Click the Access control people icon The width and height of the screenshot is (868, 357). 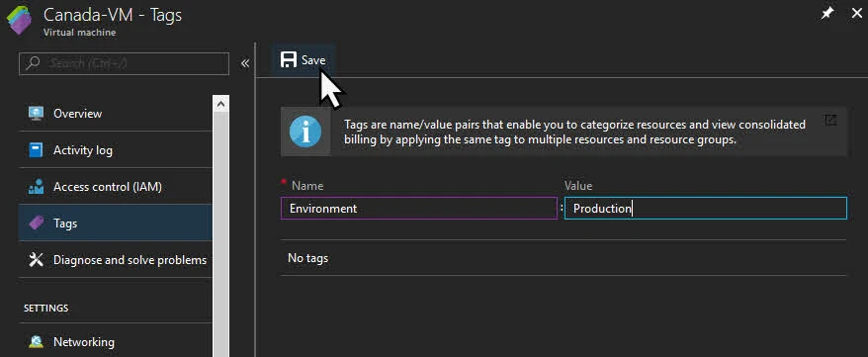(x=36, y=187)
